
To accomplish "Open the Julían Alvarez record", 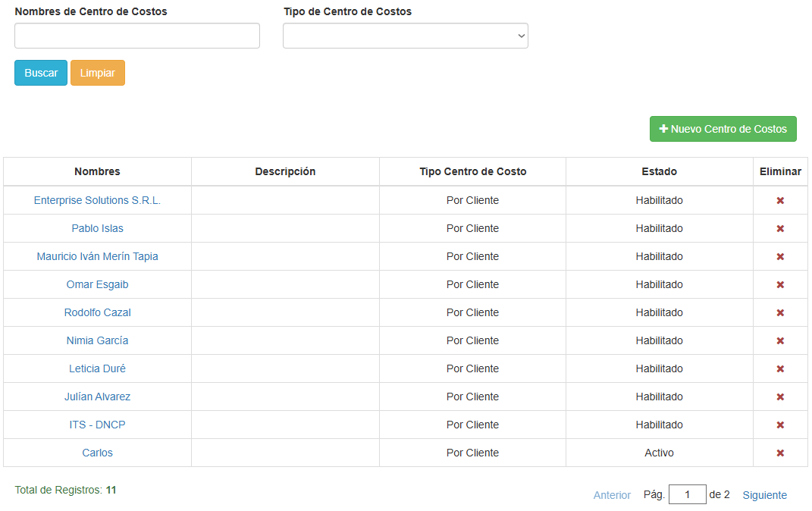I will 97,397.
